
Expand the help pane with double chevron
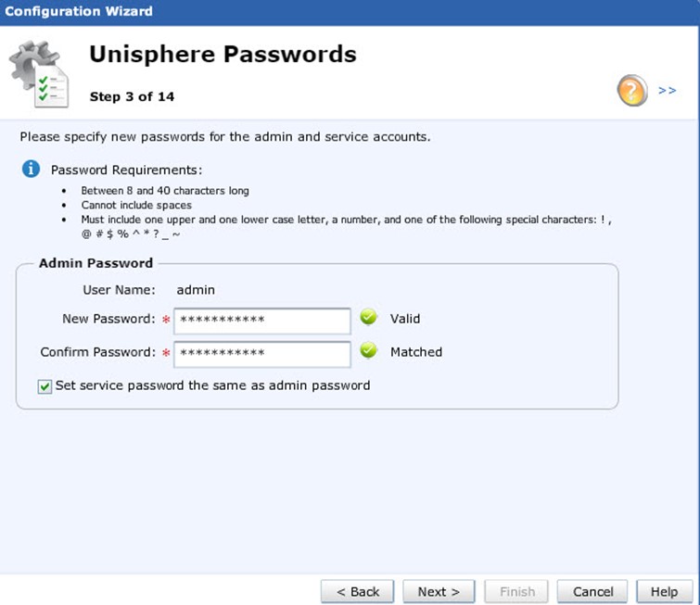[x=667, y=90]
